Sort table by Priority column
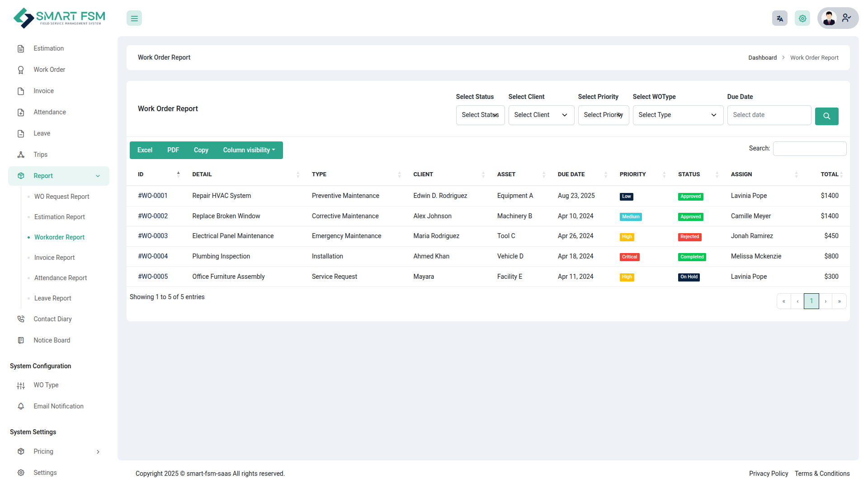The image size is (868, 488). pos(642,174)
